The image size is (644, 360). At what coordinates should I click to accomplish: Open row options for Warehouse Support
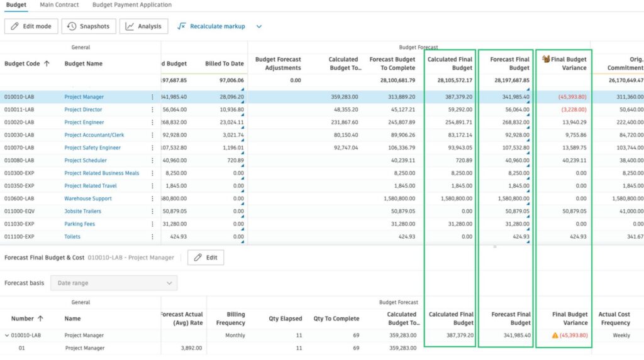pos(152,199)
